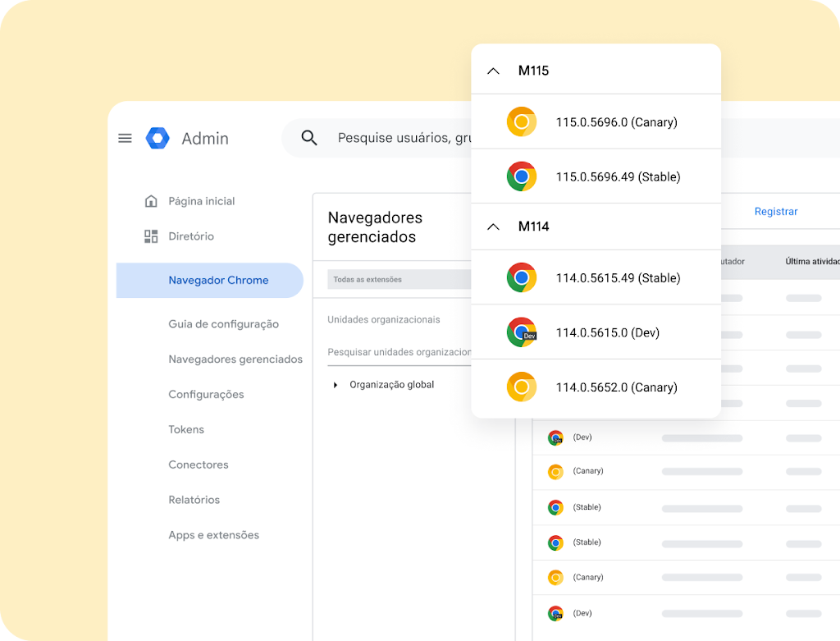Click the Página inicial home icon
This screenshot has width=840, height=641.
tap(151, 201)
